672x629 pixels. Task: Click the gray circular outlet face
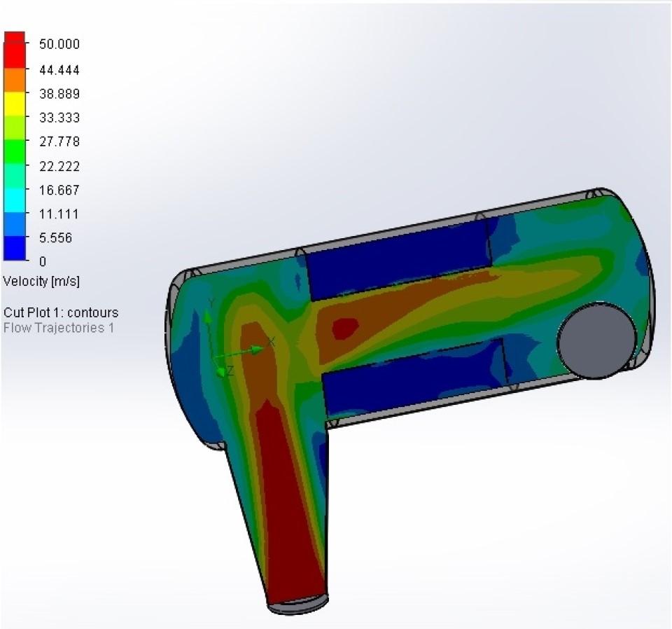click(x=597, y=340)
